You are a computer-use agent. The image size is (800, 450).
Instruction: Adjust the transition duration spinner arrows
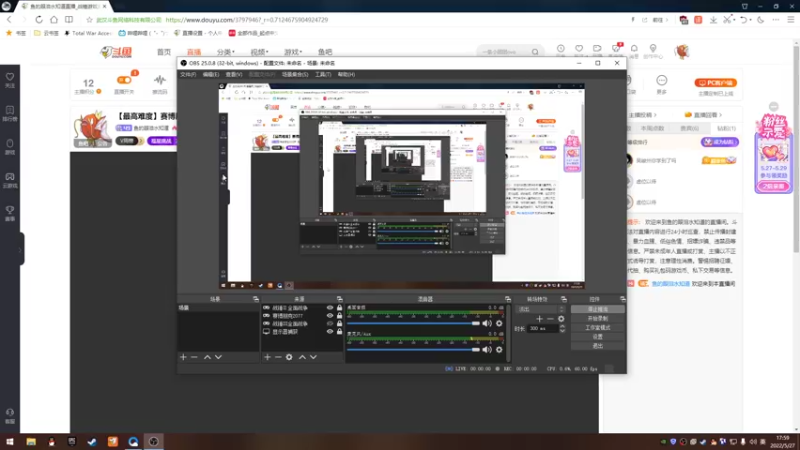(562, 329)
